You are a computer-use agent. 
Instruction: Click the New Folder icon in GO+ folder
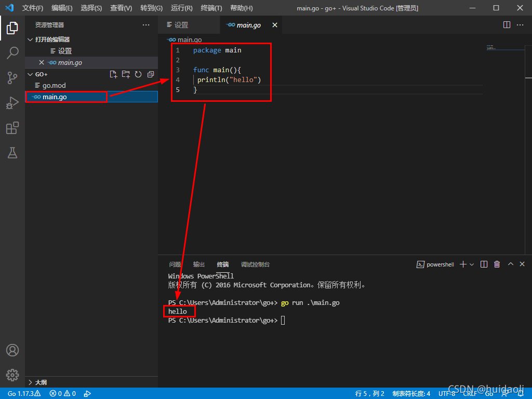(126, 74)
